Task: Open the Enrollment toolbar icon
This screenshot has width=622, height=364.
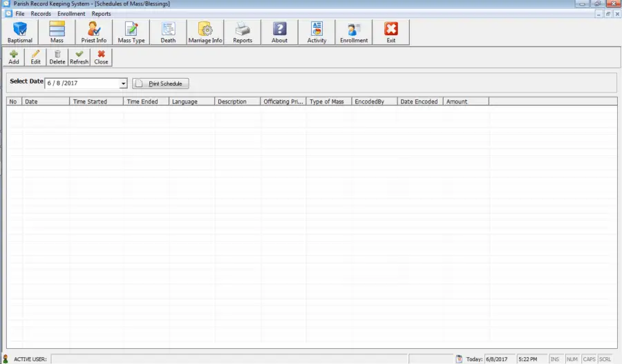Action: pos(354,32)
